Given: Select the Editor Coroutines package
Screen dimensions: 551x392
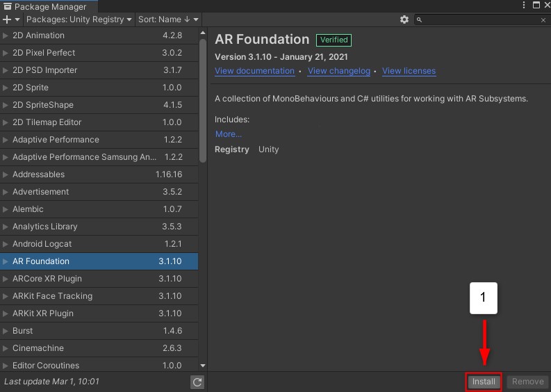Looking at the screenshot, I should tap(99, 365).
